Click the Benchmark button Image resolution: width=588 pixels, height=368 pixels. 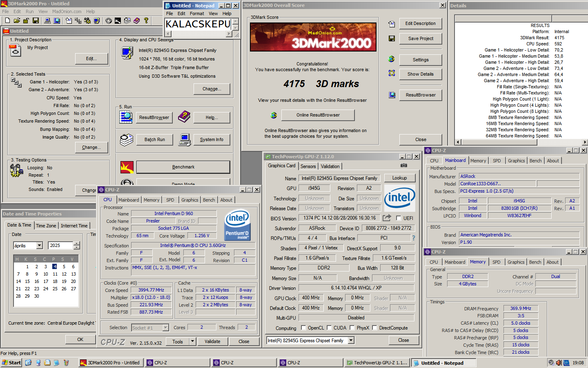point(183,167)
